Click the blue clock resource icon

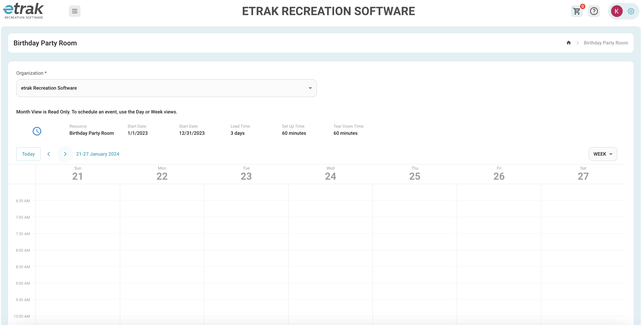click(x=37, y=131)
